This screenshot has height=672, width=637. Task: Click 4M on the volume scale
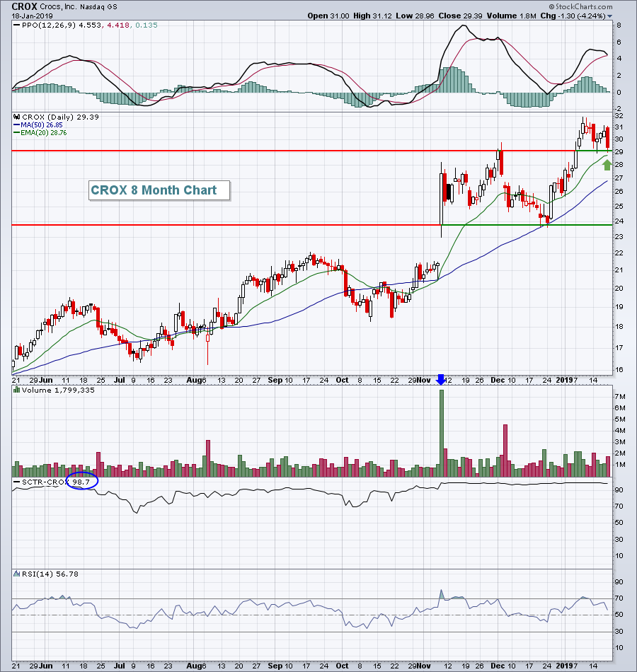click(x=620, y=430)
